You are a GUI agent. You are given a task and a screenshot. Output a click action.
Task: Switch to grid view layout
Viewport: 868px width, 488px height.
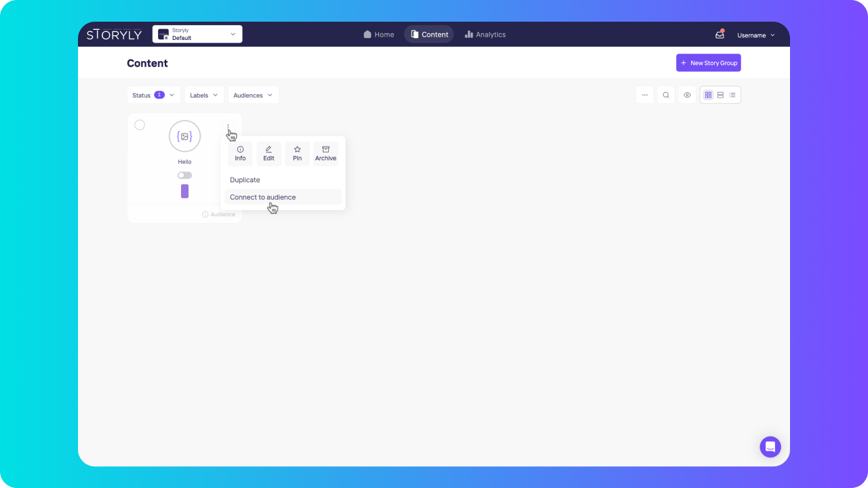coord(708,95)
